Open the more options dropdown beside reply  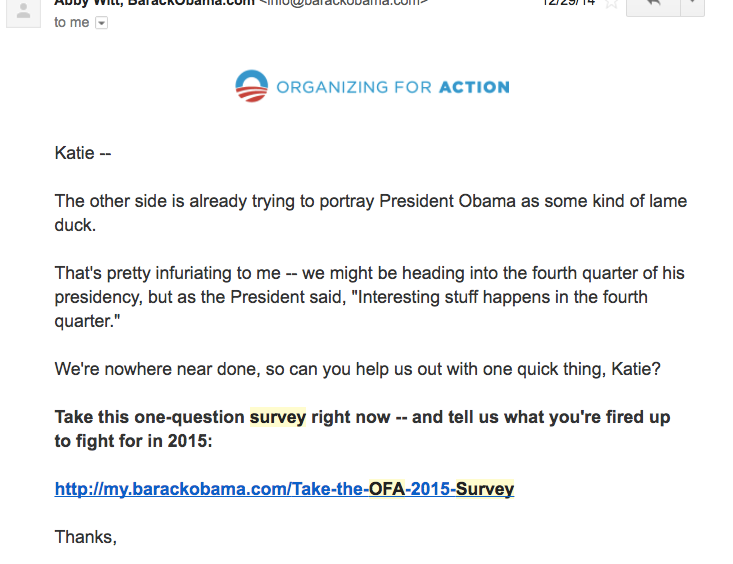click(x=691, y=5)
